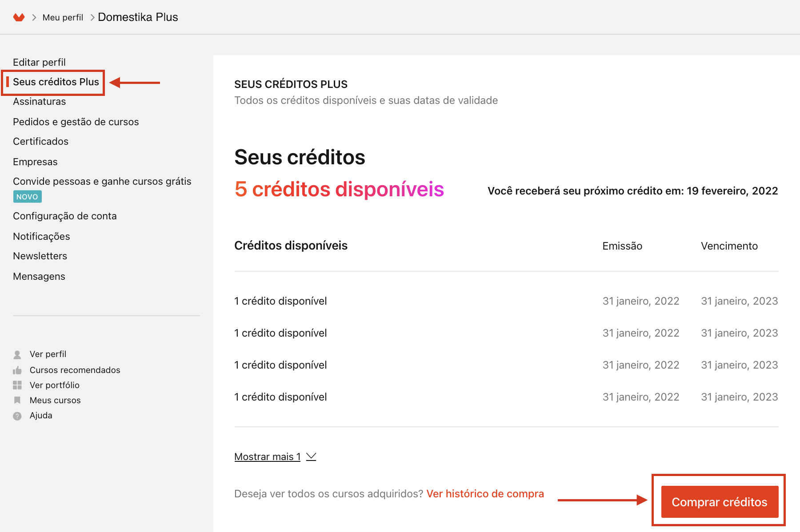Click the question mark Ajuda icon
Screen dimensions: 800x532
[17, 416]
